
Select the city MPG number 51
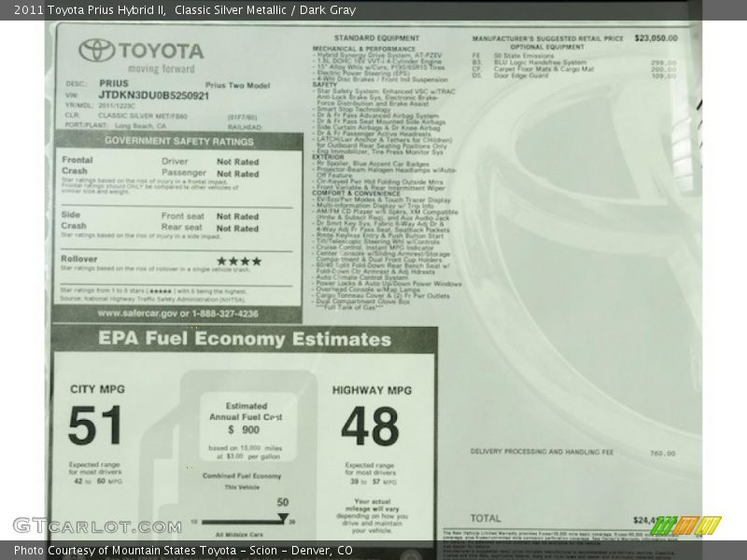tap(94, 426)
